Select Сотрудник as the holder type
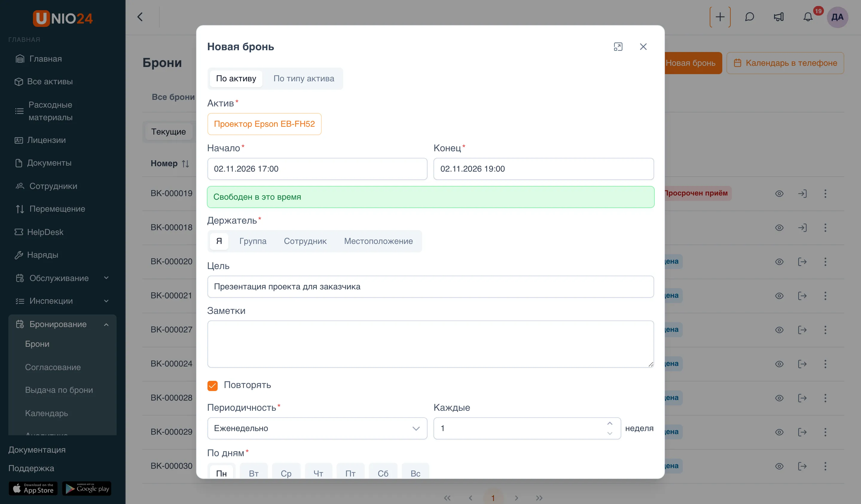The image size is (861, 504). coord(305,241)
